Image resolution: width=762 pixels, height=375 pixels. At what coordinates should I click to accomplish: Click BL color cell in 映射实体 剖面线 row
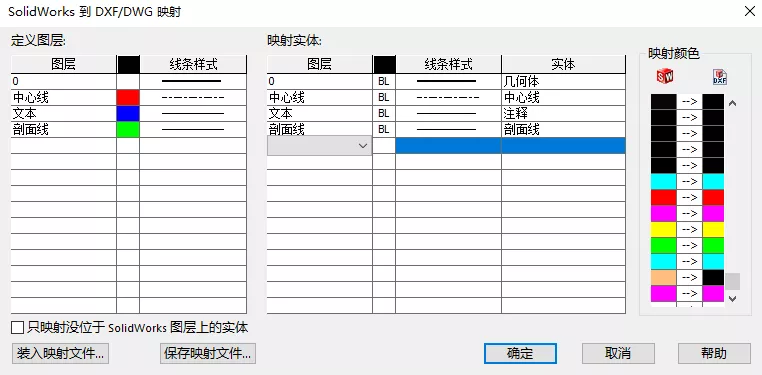[x=384, y=130]
